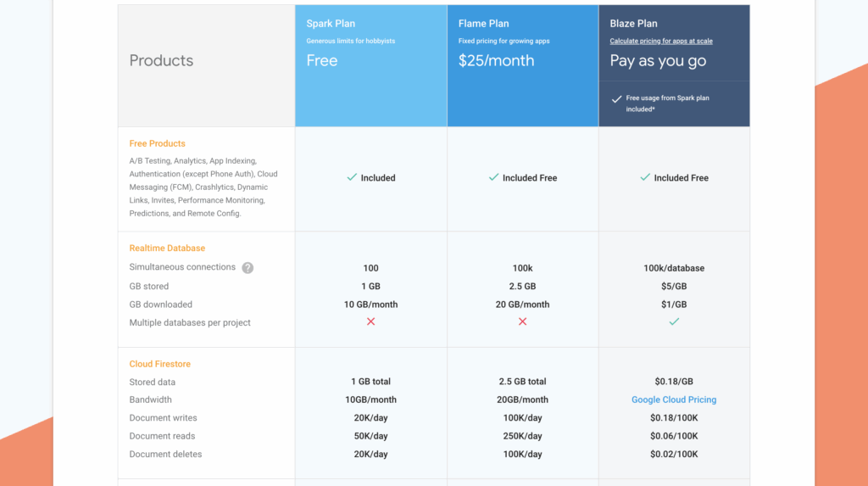Click red X for Flame multiple databases
The height and width of the screenshot is (486, 868).
522,321
